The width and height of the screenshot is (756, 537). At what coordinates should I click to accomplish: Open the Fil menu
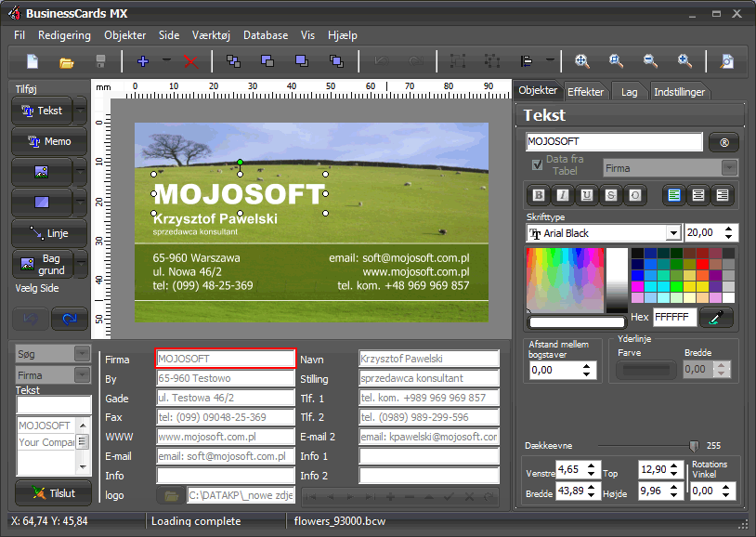20,35
